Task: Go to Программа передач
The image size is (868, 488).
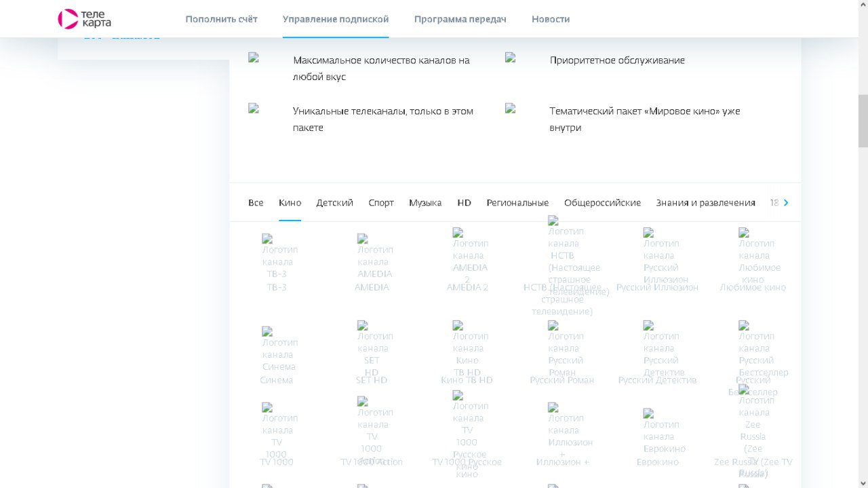Action: point(460,19)
